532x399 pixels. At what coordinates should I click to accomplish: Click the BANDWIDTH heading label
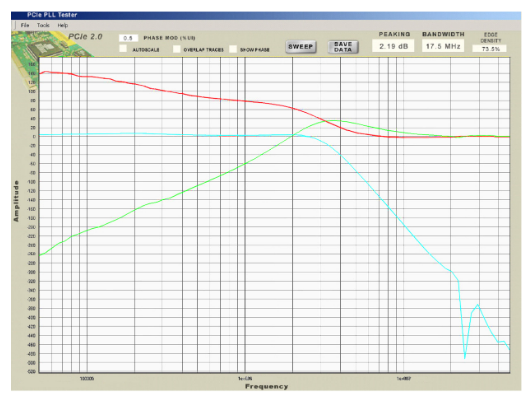point(443,34)
